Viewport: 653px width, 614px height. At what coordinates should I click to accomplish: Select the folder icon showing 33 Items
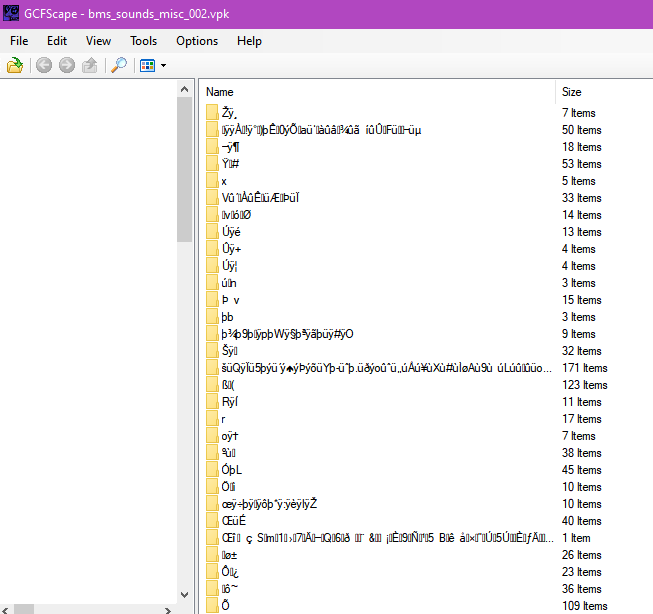point(212,198)
